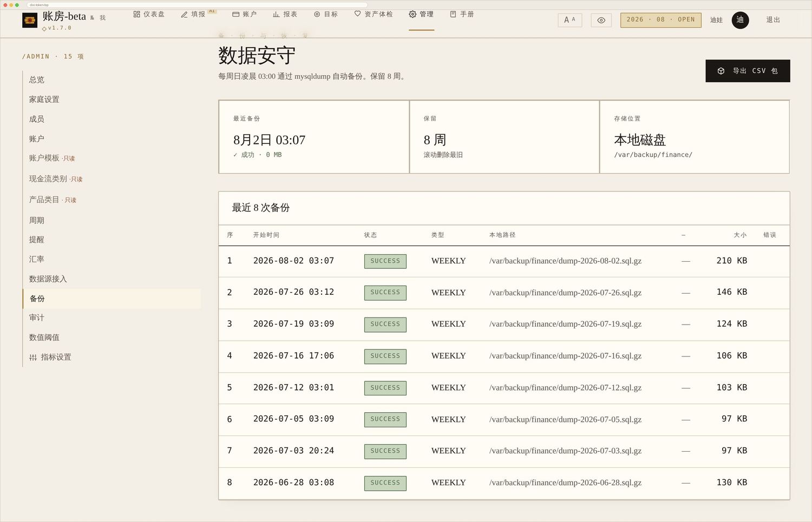This screenshot has height=522, width=812.
Task: Click the 210 KB size value
Action: [x=732, y=261]
